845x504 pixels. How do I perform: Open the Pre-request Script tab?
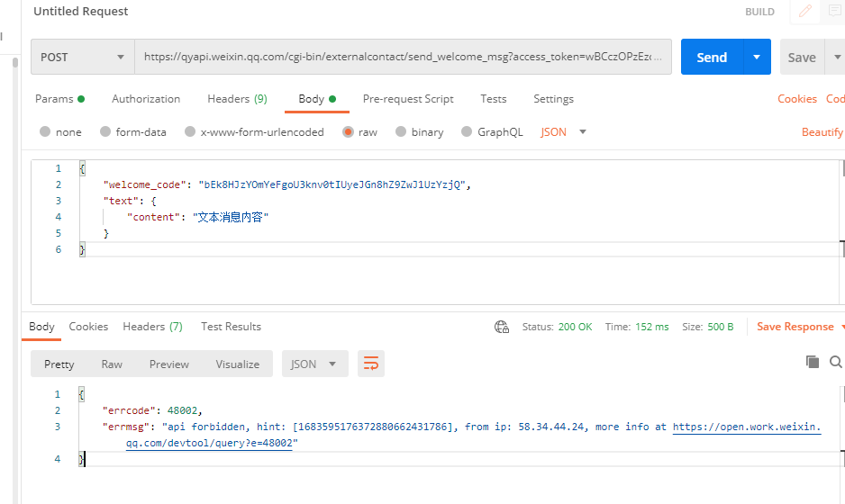pos(408,99)
